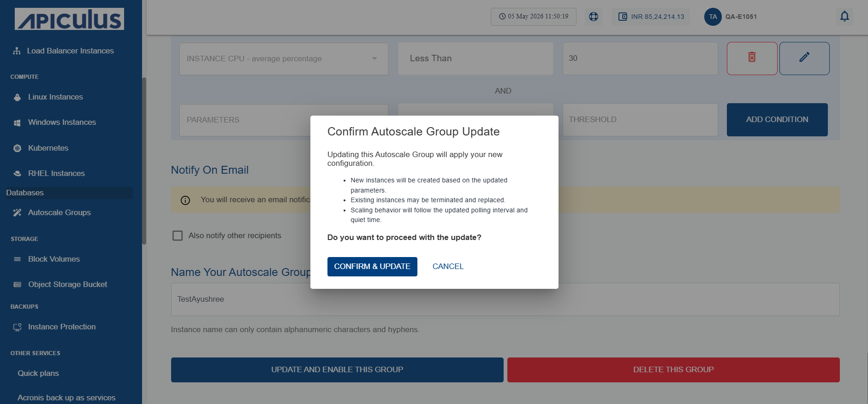Click the Notify On Email heading
The width and height of the screenshot is (868, 404).
[210, 170]
